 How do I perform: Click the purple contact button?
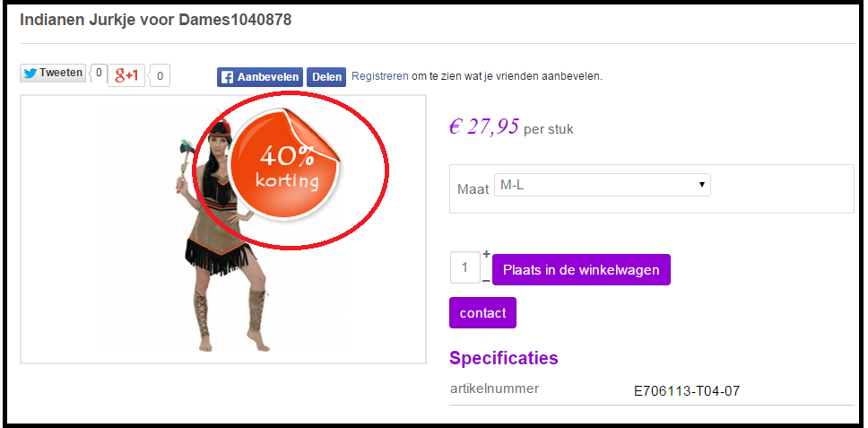click(482, 313)
